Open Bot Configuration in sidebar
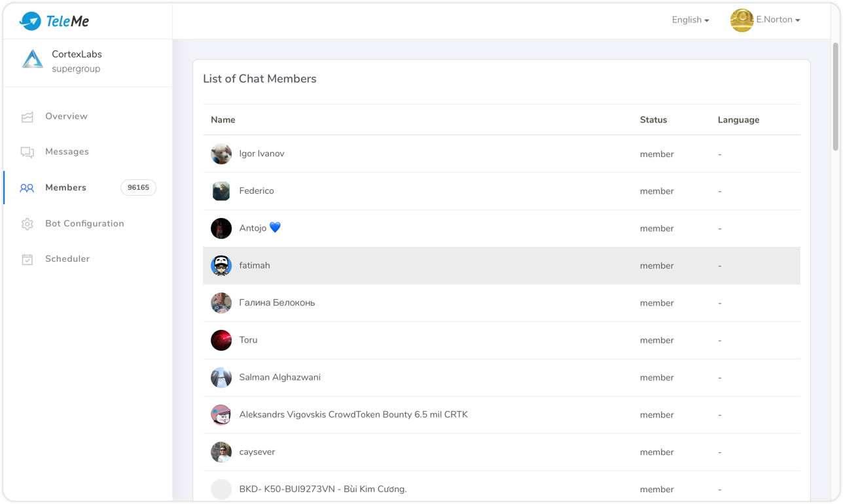The image size is (843, 504). (84, 223)
